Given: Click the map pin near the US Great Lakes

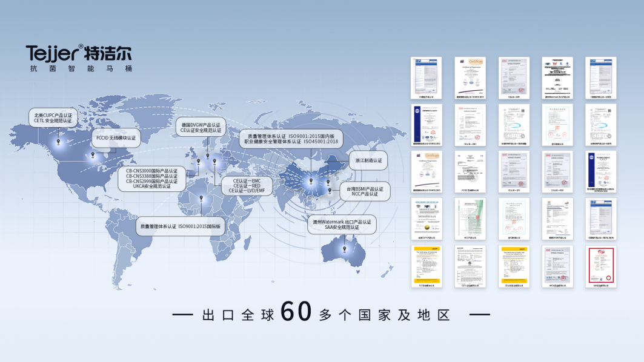Looking at the screenshot, I should [x=93, y=155].
